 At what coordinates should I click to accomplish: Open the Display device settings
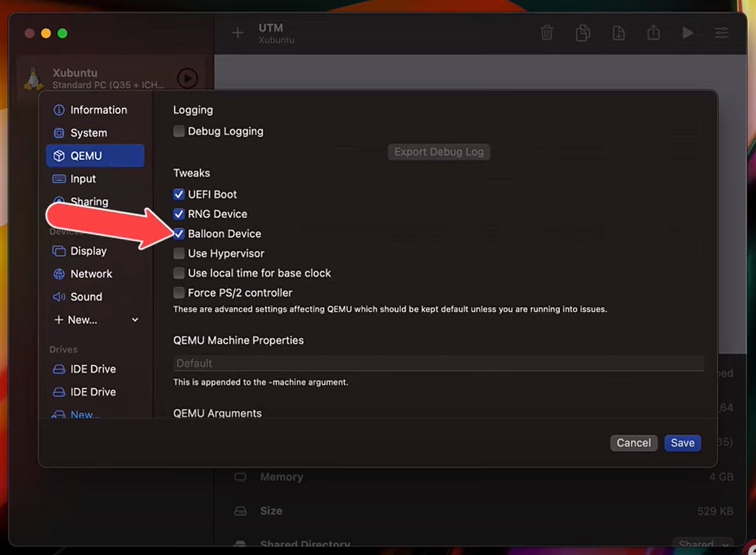pos(95,251)
